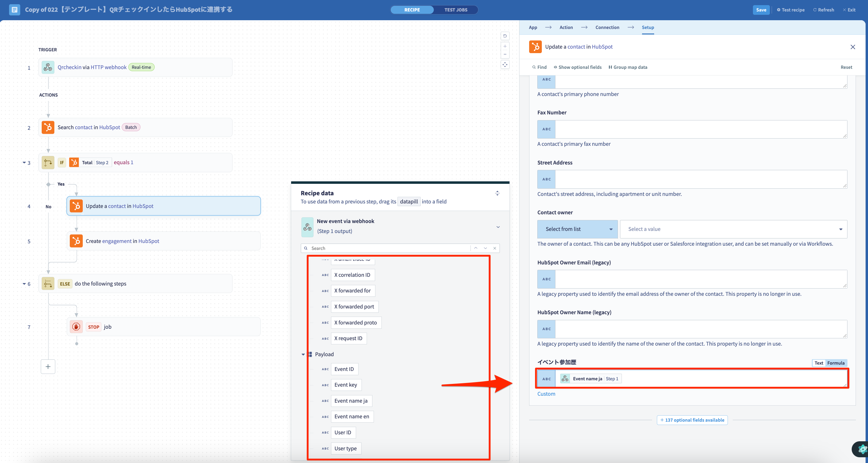The height and width of the screenshot is (463, 868).
Task: Click the ELSE branch icon in step 6
Action: 48,283
